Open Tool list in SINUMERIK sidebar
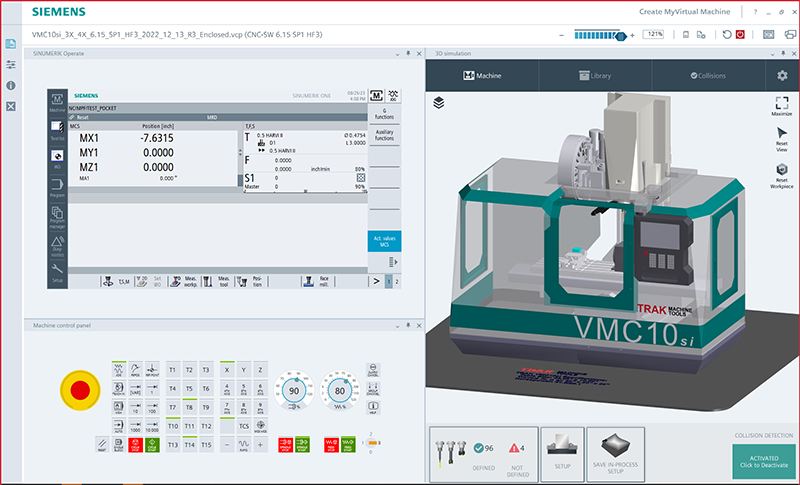The height and width of the screenshot is (485, 800). [x=57, y=130]
